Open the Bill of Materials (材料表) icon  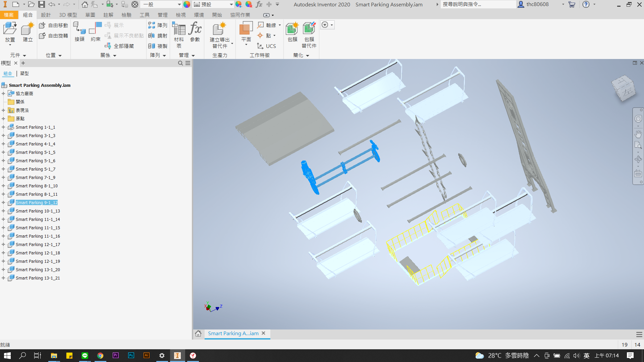point(179,29)
